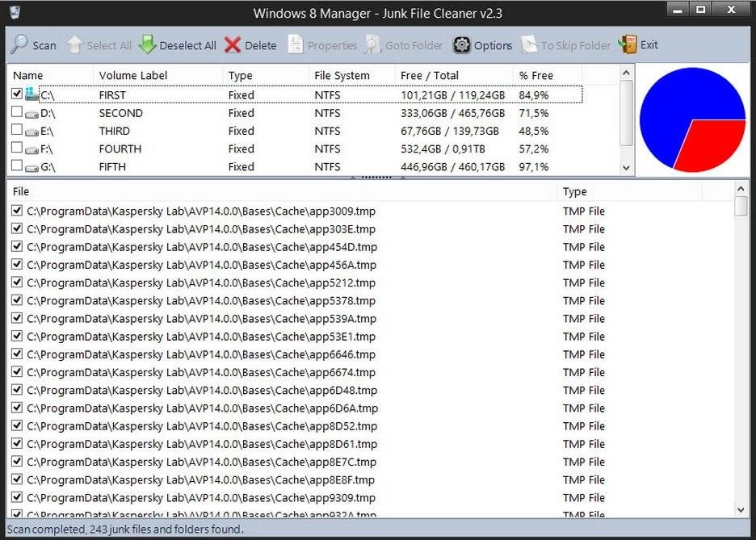Click the Options gear icon
The height and width of the screenshot is (540, 756).
coord(461,45)
